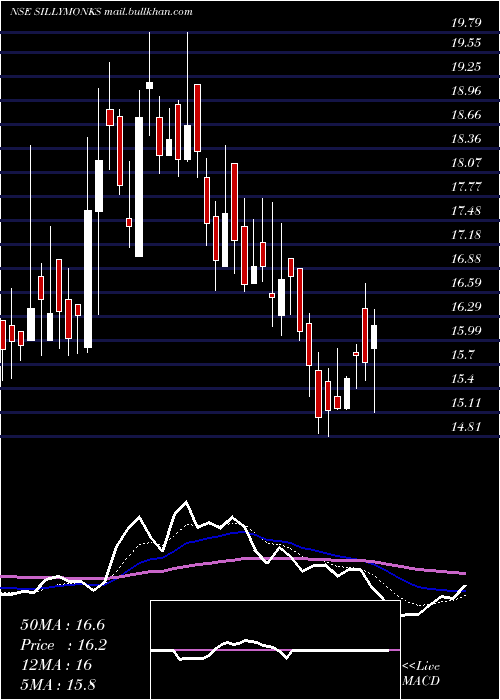Click the 5MA : 15.8 readout
Screen dimensions: 500x700
click(58, 685)
